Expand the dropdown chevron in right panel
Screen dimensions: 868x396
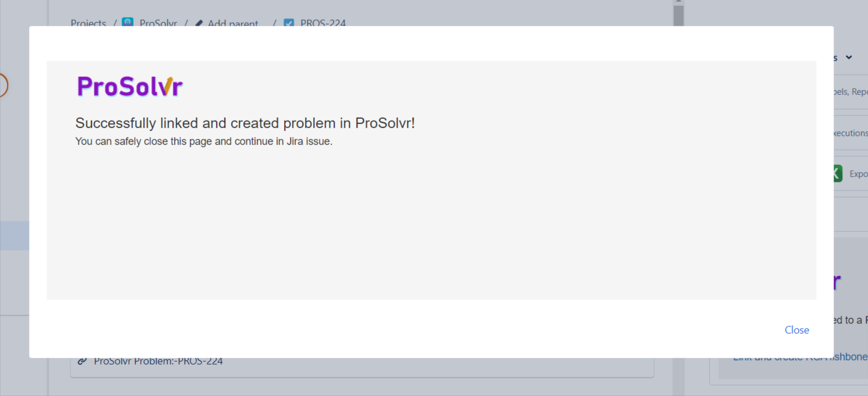tap(849, 57)
